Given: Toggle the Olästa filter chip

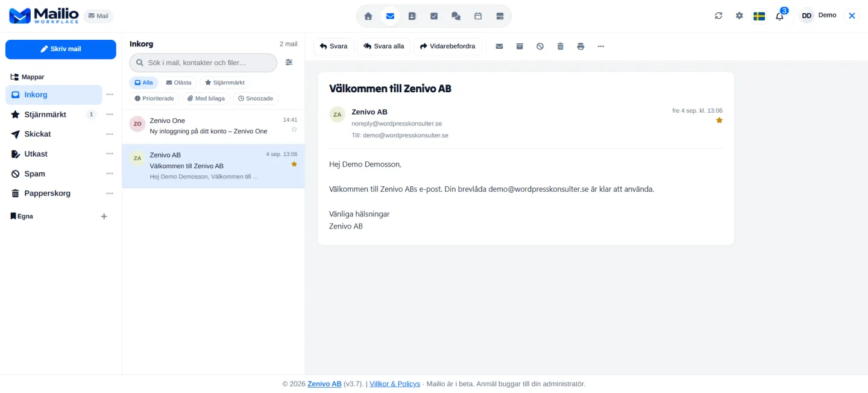Looking at the screenshot, I should click(179, 83).
